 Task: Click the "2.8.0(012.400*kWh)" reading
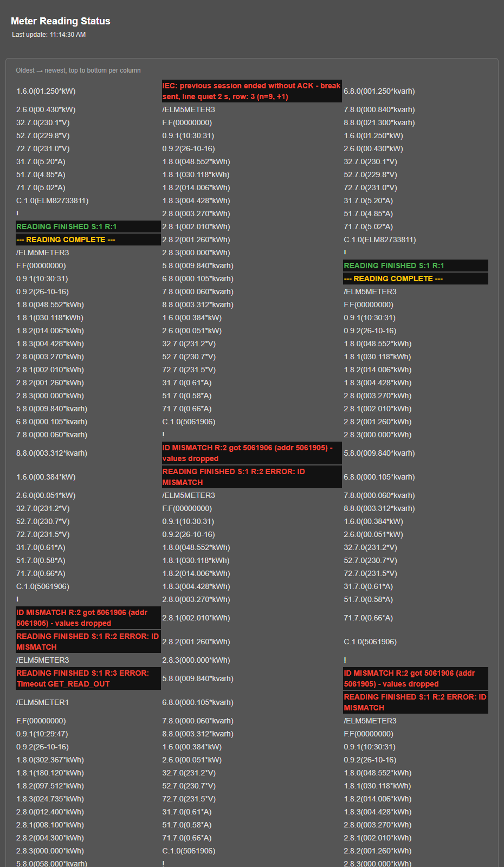50,812
